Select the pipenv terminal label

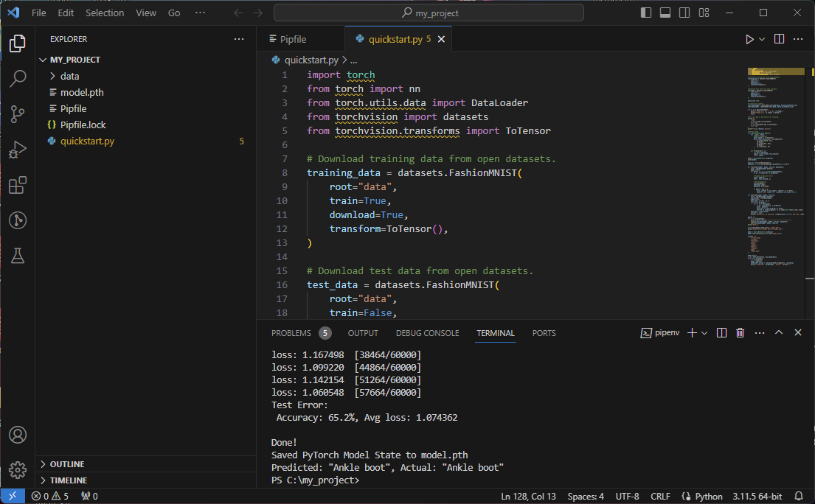point(660,333)
